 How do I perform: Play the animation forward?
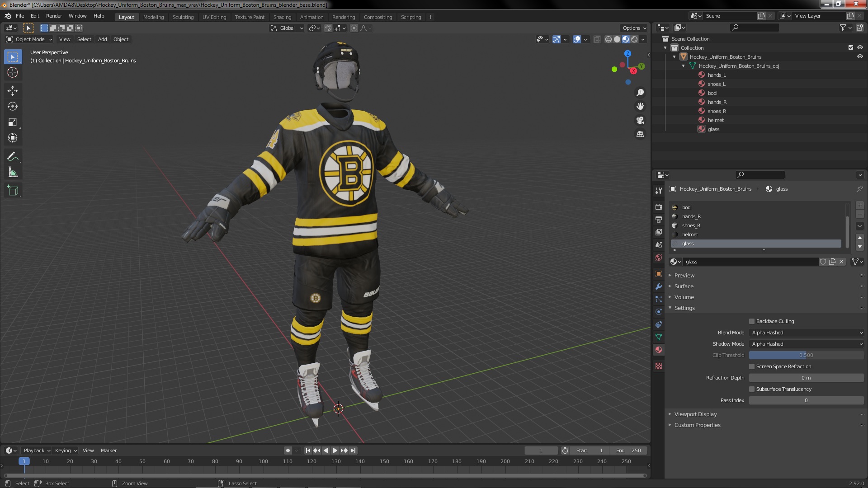pos(335,450)
